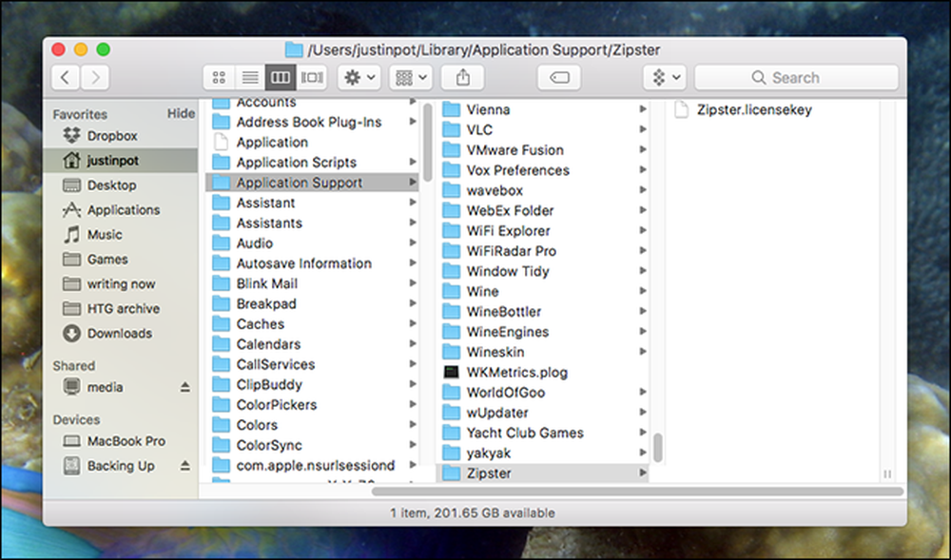Switch to column view

281,78
